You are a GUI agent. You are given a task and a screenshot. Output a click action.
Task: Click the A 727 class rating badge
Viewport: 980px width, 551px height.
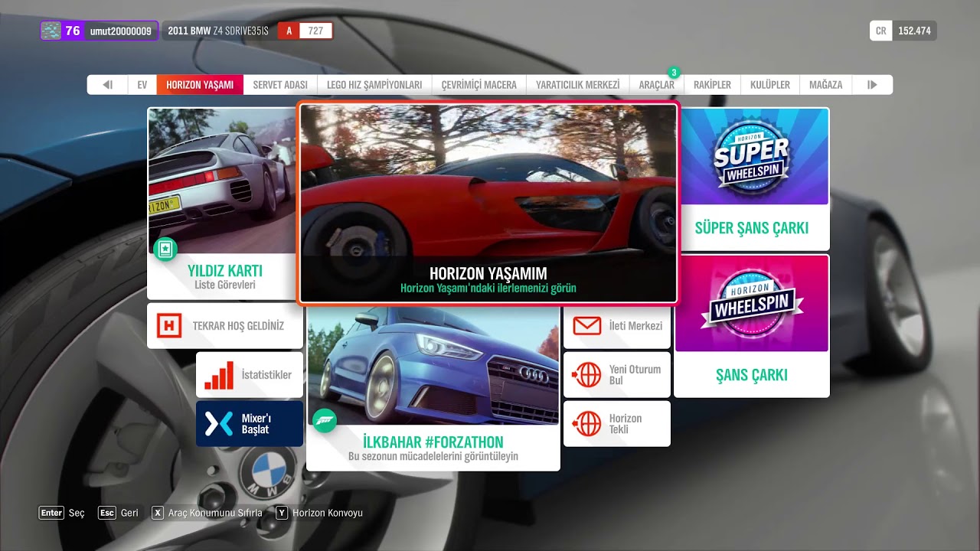click(305, 31)
